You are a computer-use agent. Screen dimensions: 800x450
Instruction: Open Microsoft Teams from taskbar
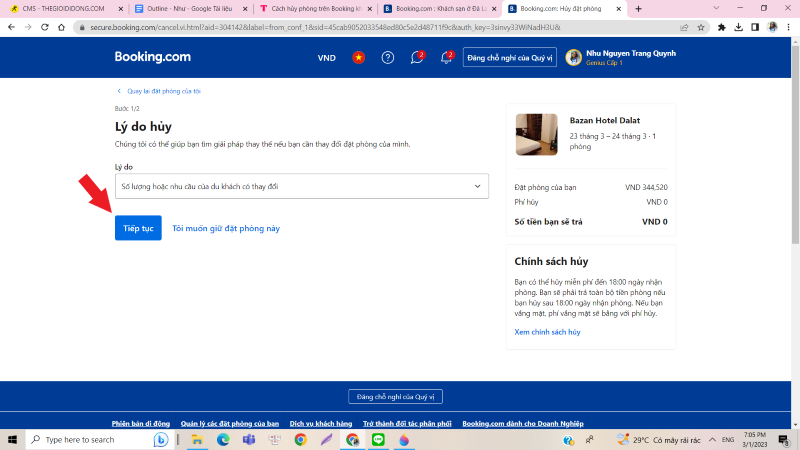click(x=249, y=439)
